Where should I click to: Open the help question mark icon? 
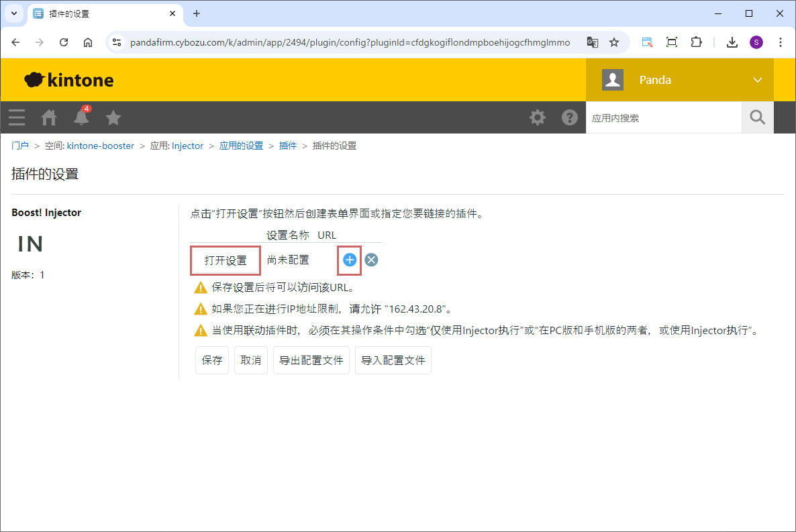click(x=570, y=117)
